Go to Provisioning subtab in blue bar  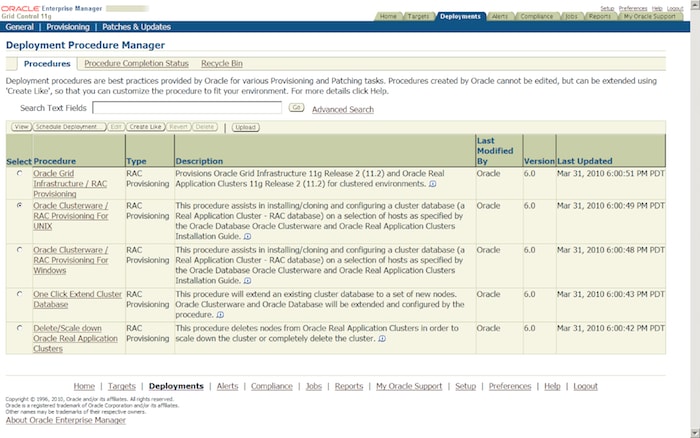(x=68, y=27)
